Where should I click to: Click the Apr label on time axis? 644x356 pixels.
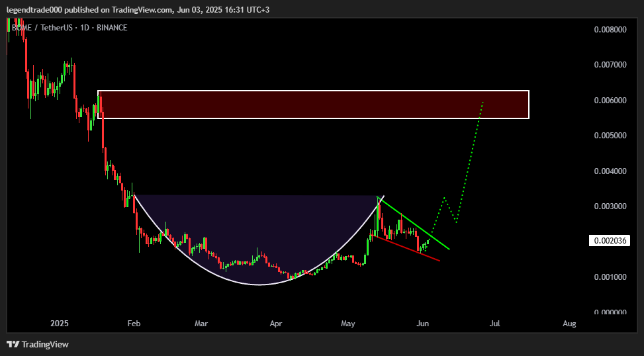tap(275, 324)
